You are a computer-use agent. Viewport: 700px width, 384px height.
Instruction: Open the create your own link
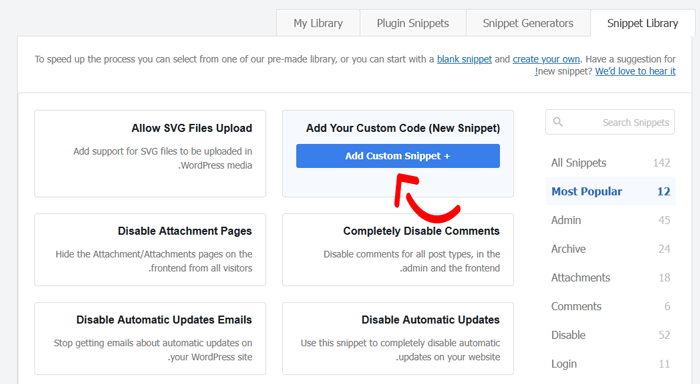point(546,59)
